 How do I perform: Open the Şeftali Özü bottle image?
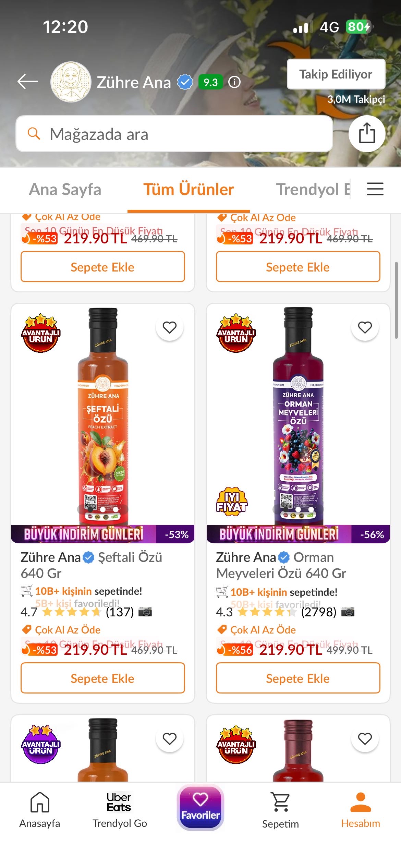[103, 415]
